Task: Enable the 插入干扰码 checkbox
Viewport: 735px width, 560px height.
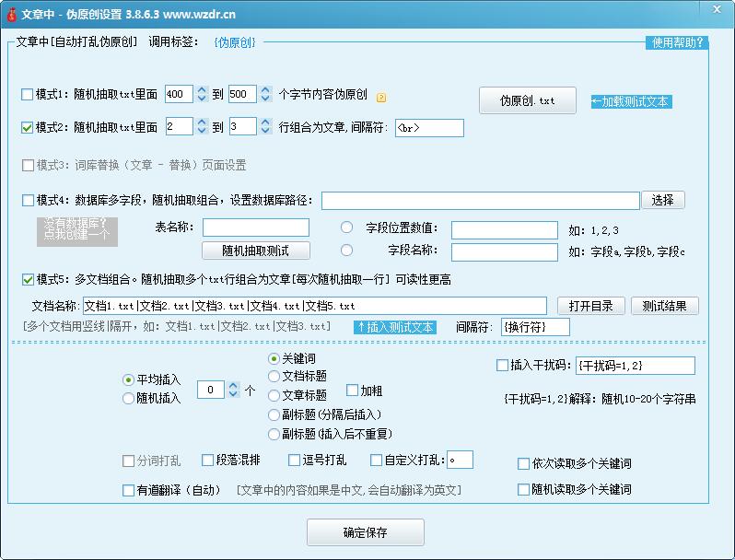Action: (x=502, y=366)
